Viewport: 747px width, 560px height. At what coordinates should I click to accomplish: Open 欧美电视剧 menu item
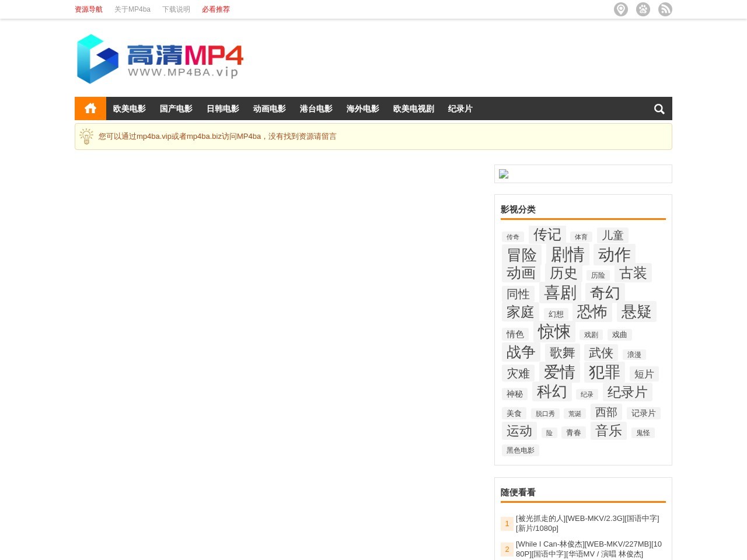click(x=414, y=108)
